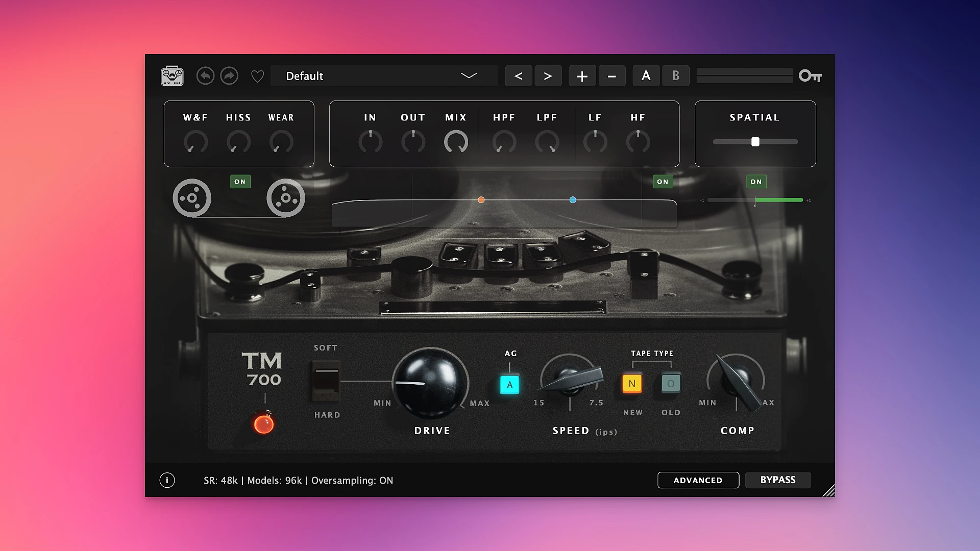Switch to the B snapshot
Viewport: 980px width, 551px height.
(x=676, y=76)
